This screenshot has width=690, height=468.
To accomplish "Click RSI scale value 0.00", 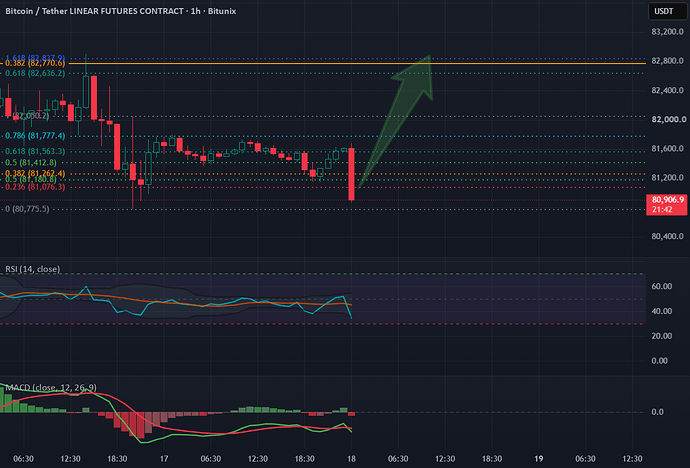I will pos(659,361).
